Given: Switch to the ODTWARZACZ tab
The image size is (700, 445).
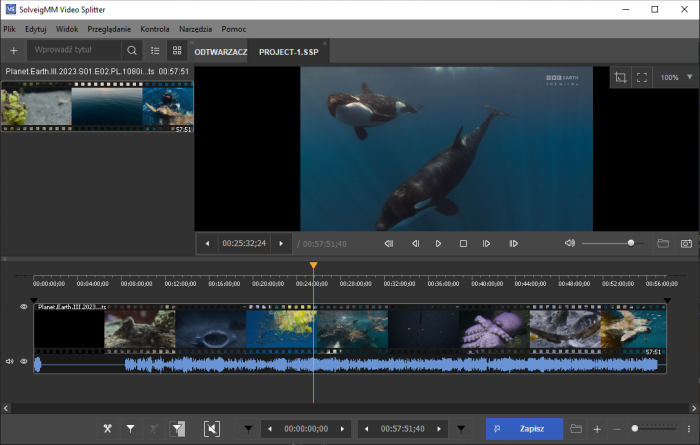Looking at the screenshot, I should click(x=221, y=52).
